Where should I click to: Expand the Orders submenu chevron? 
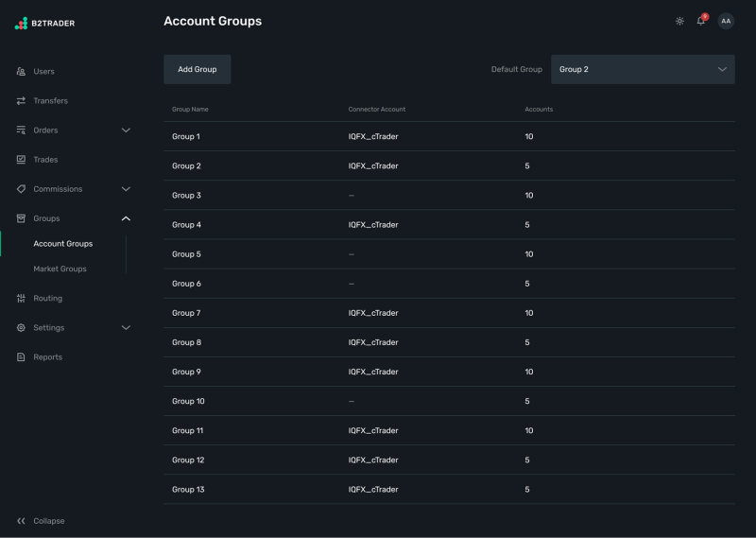pos(126,130)
